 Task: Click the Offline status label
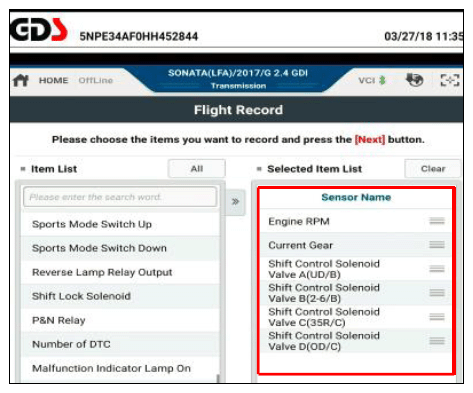pos(96,80)
